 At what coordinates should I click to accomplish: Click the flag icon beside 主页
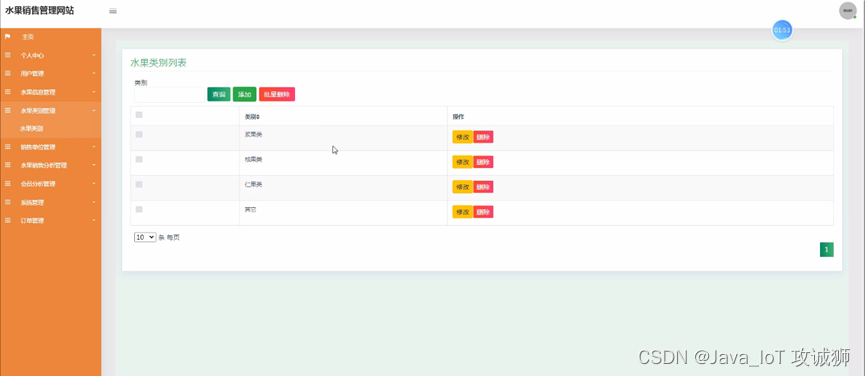8,37
